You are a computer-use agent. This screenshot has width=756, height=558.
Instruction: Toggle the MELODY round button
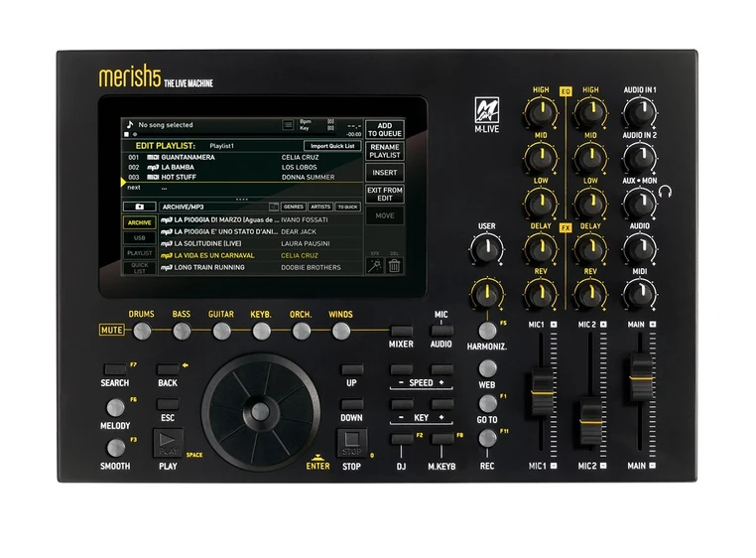pos(116,407)
